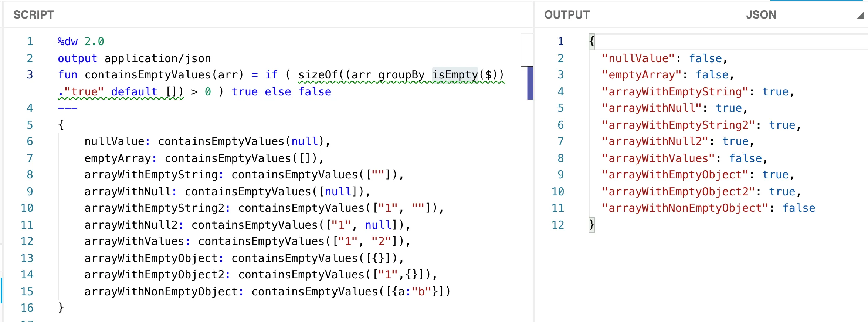Screen dimensions: 868x322
Task: Click 'nullValue: containsEmptyValues(null)' script line
Action: pos(207,141)
